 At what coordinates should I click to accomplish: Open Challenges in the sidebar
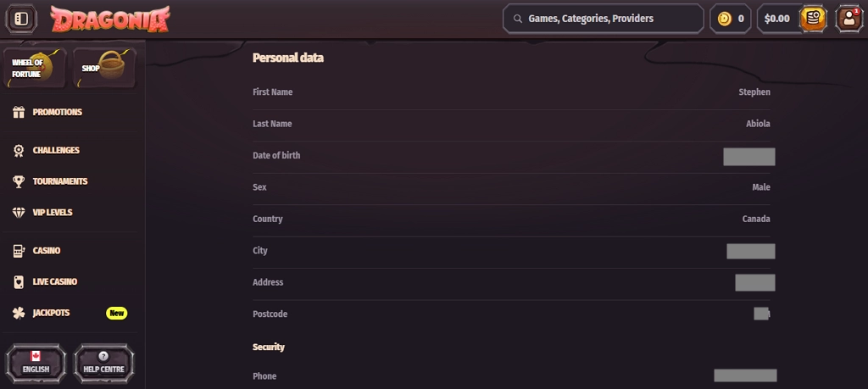click(56, 151)
